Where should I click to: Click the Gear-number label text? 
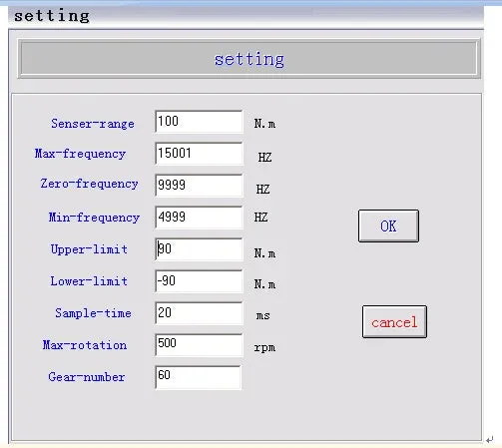pos(87,377)
